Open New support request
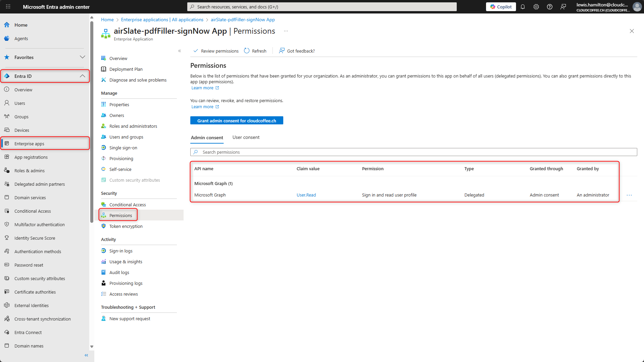Image resolution: width=644 pixels, height=362 pixels. [x=130, y=319]
